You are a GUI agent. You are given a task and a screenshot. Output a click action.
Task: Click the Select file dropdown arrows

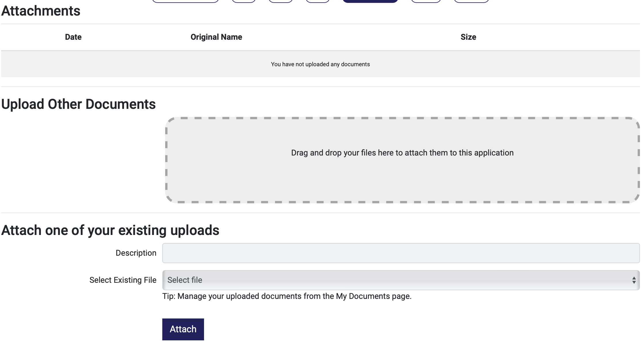634,280
